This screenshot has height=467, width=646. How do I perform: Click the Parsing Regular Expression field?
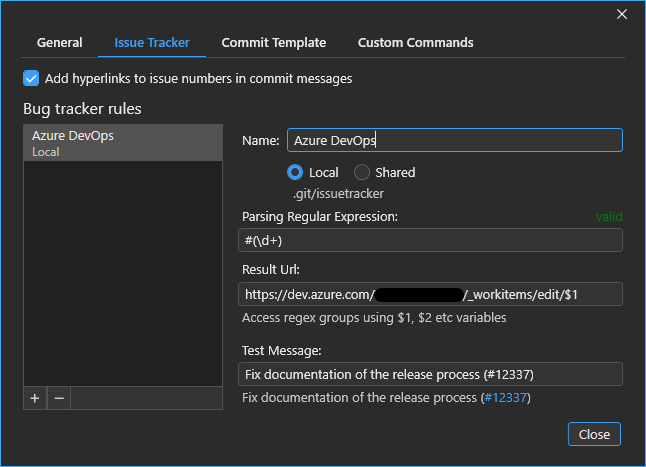(x=430, y=240)
